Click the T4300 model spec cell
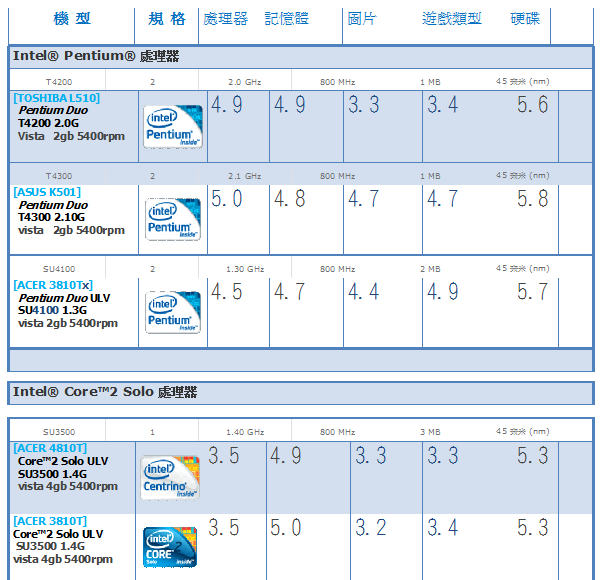The height and width of the screenshot is (580, 604). point(59,176)
